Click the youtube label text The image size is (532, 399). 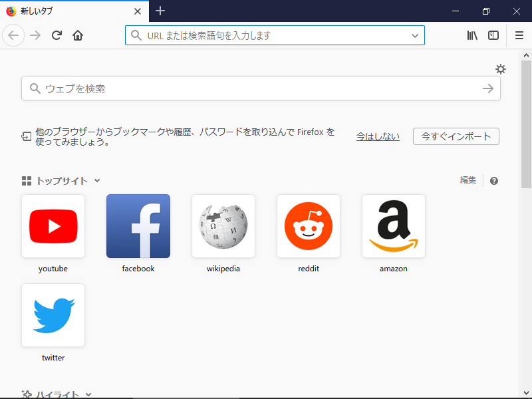click(53, 269)
